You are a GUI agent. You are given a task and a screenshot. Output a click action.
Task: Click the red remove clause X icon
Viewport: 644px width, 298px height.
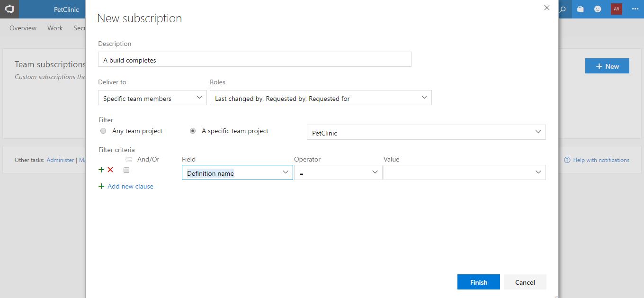[x=110, y=170]
